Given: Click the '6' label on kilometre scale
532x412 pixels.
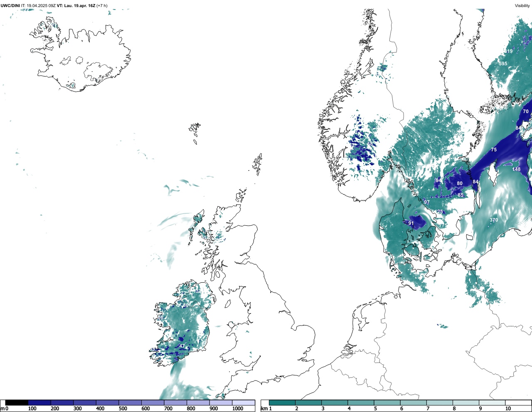Looking at the screenshot, I should pyautogui.click(x=401, y=409).
